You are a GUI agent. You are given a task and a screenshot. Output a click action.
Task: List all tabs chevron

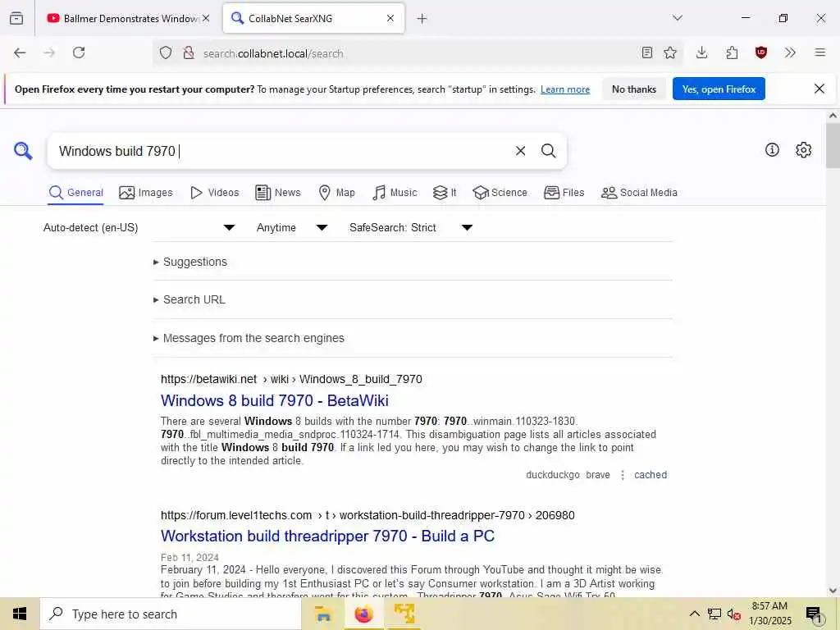click(677, 18)
